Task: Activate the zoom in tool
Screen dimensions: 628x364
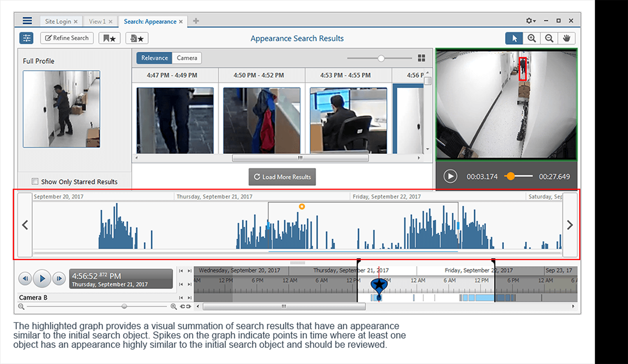Action: [532, 38]
